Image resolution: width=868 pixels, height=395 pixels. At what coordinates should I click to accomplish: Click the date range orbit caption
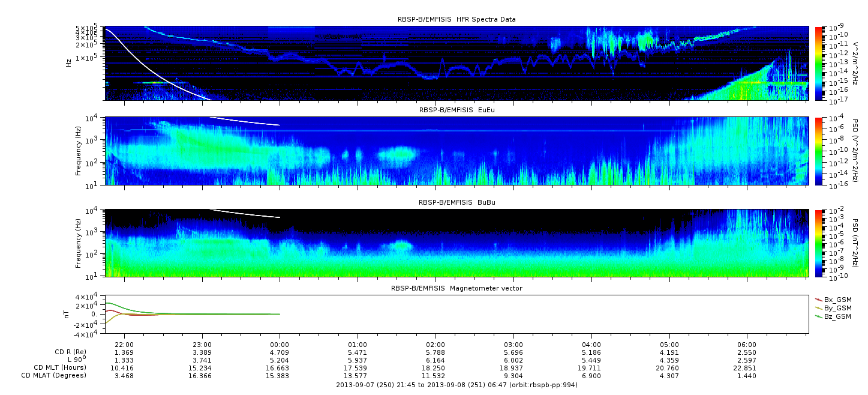[x=456, y=385]
